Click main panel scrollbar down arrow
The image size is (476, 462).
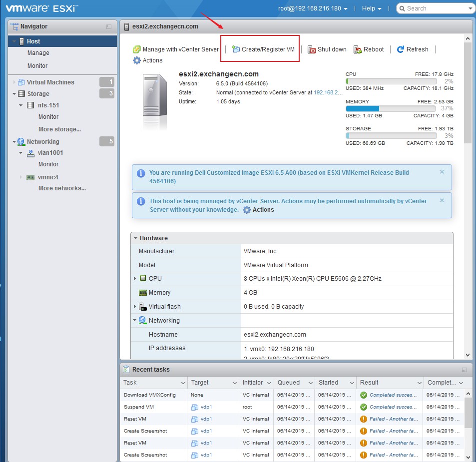(468, 355)
